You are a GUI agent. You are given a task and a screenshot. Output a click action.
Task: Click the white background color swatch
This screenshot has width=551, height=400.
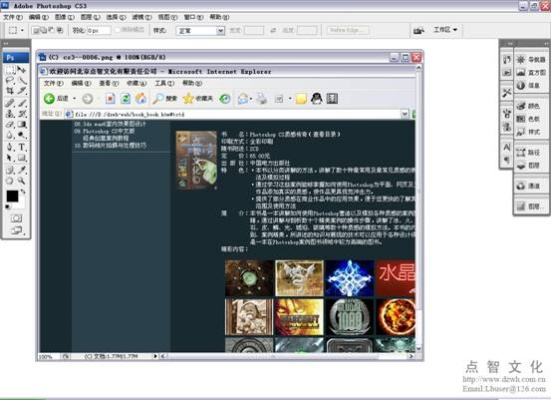21,205
